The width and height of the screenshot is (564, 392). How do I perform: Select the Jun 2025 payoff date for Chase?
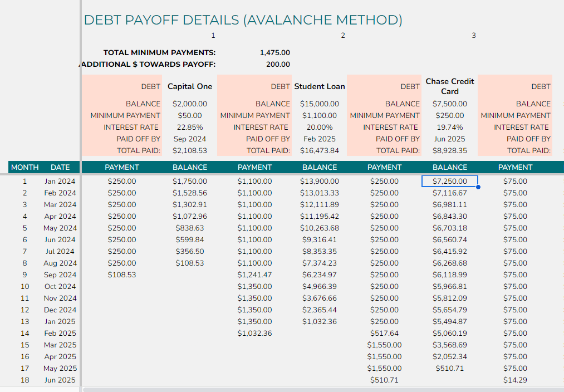pos(449,139)
